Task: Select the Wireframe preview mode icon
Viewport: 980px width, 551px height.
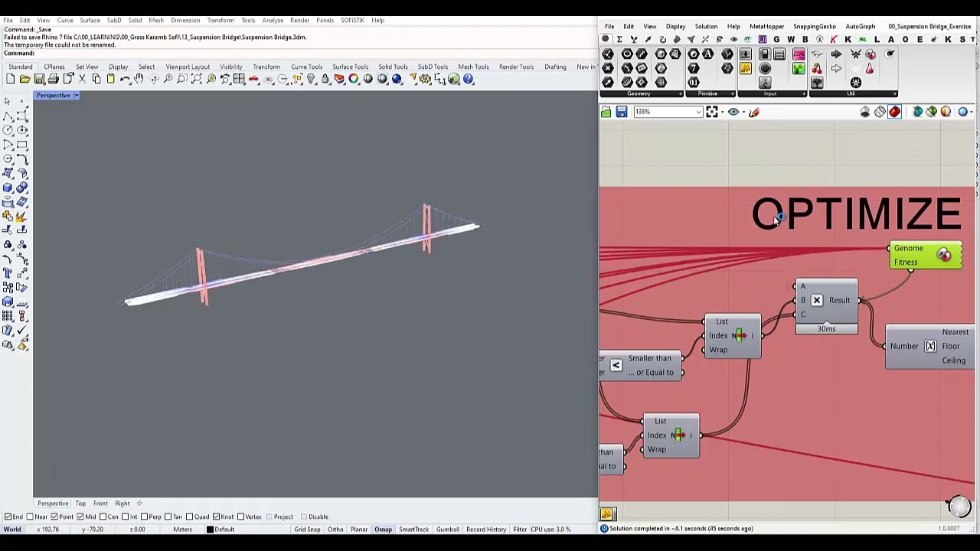Action: coord(880,112)
